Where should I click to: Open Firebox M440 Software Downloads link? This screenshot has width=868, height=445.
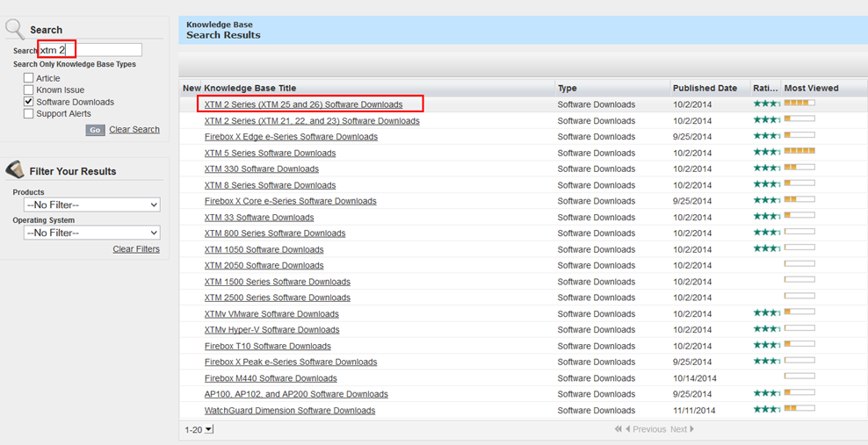click(x=271, y=378)
